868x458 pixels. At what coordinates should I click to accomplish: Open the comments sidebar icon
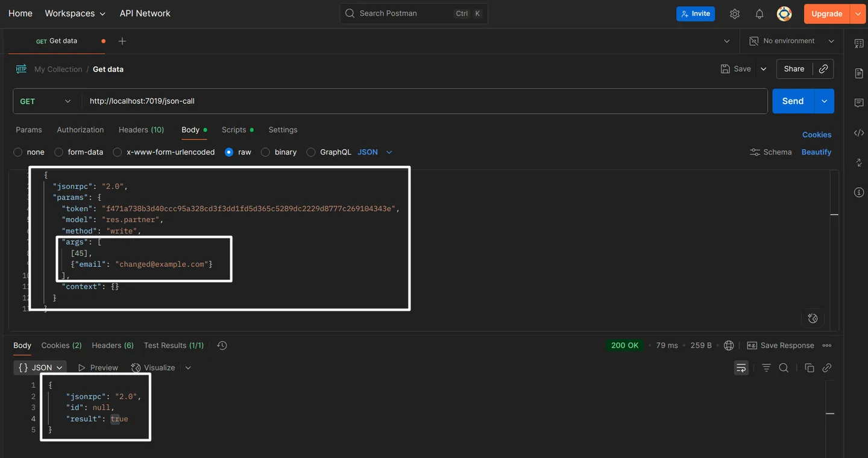click(x=859, y=103)
